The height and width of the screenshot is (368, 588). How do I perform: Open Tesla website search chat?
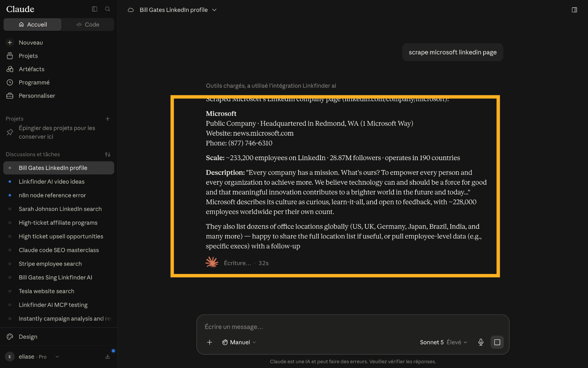(59, 291)
